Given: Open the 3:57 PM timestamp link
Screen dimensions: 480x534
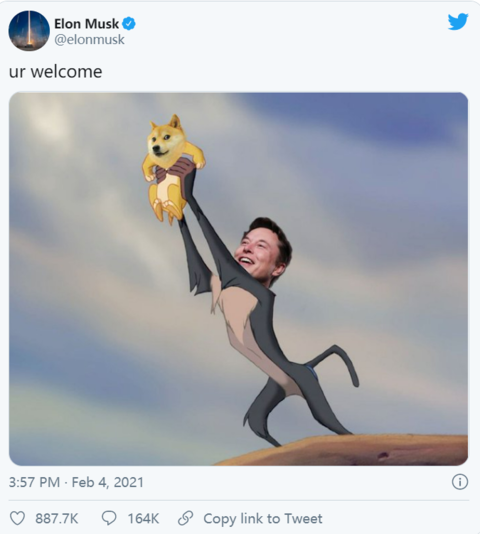Looking at the screenshot, I should click(x=34, y=482).
